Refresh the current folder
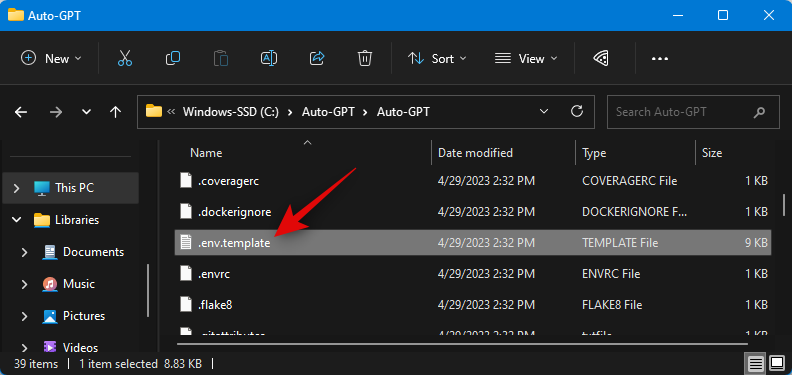 click(x=576, y=111)
